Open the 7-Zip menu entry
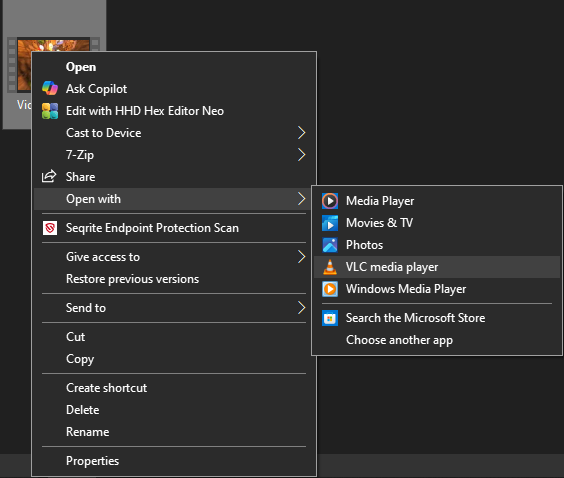This screenshot has width=564, height=478. (x=174, y=155)
